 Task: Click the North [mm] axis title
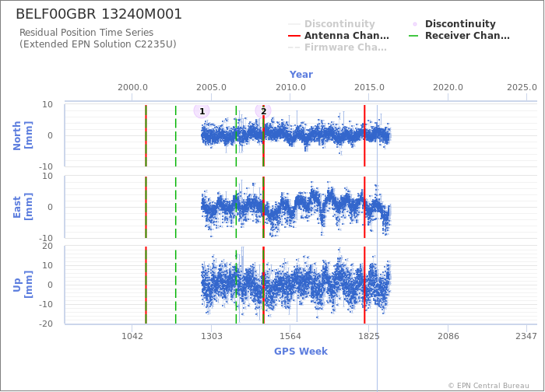[x=23, y=135]
